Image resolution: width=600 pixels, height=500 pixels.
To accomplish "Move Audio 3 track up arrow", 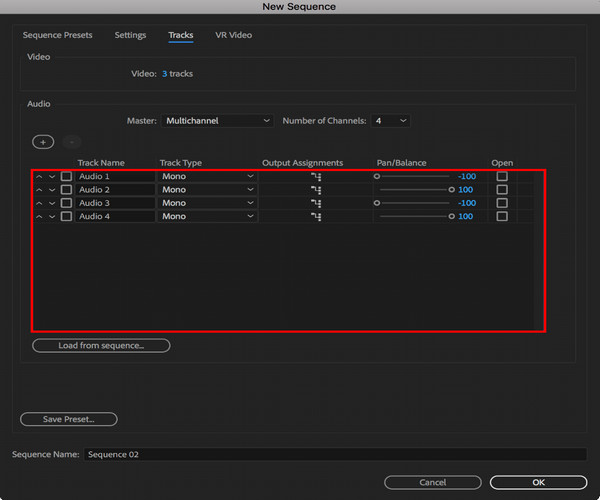I will coord(39,204).
